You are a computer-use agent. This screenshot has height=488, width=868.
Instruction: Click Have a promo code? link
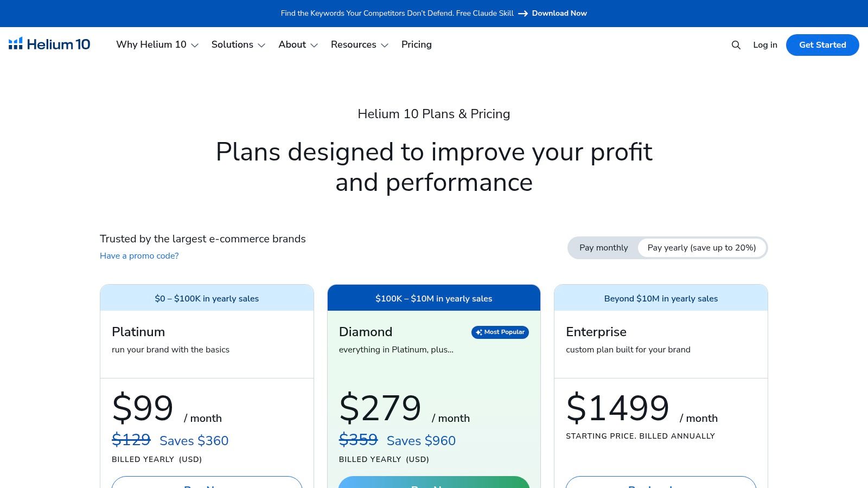click(x=139, y=256)
